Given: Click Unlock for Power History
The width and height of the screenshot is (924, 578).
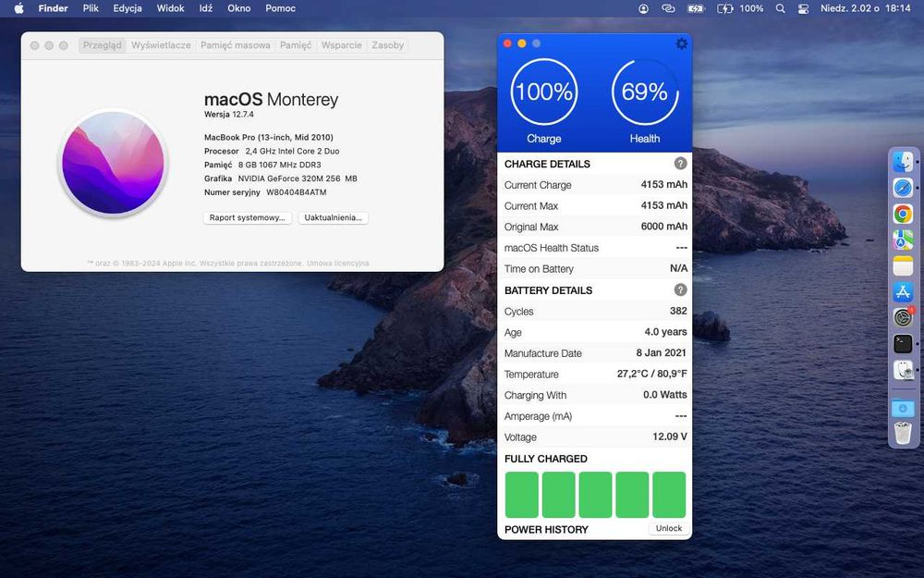Looking at the screenshot, I should coord(669,528).
